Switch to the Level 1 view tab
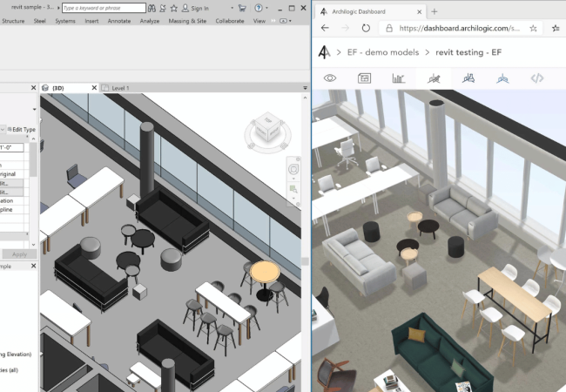 120,88
